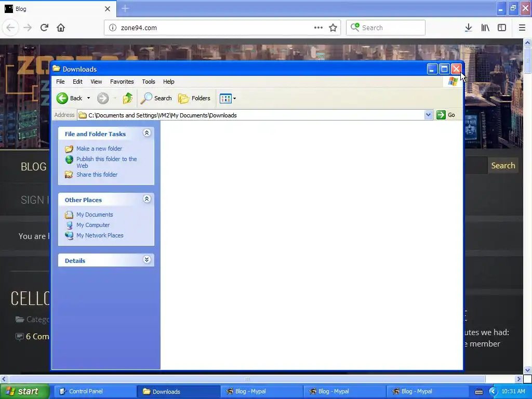The width and height of the screenshot is (532, 399).
Task: Open the page actions three-dot menu
Action: point(318,28)
